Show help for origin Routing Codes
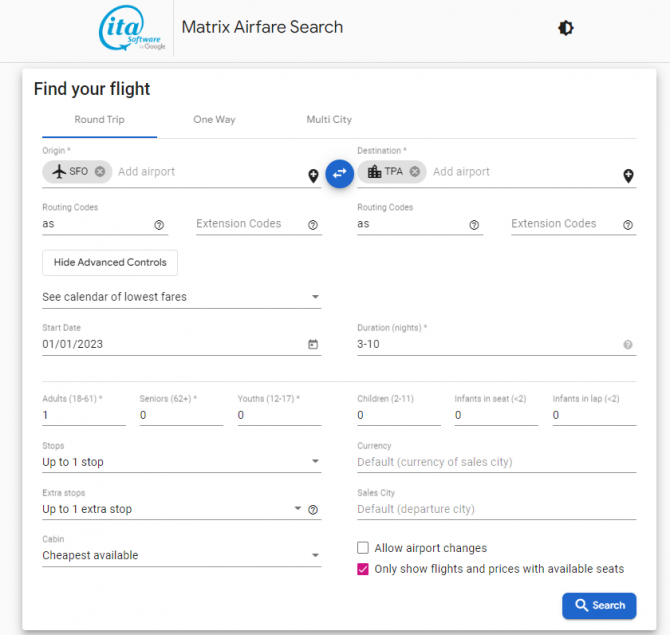670x635 pixels. 159,225
